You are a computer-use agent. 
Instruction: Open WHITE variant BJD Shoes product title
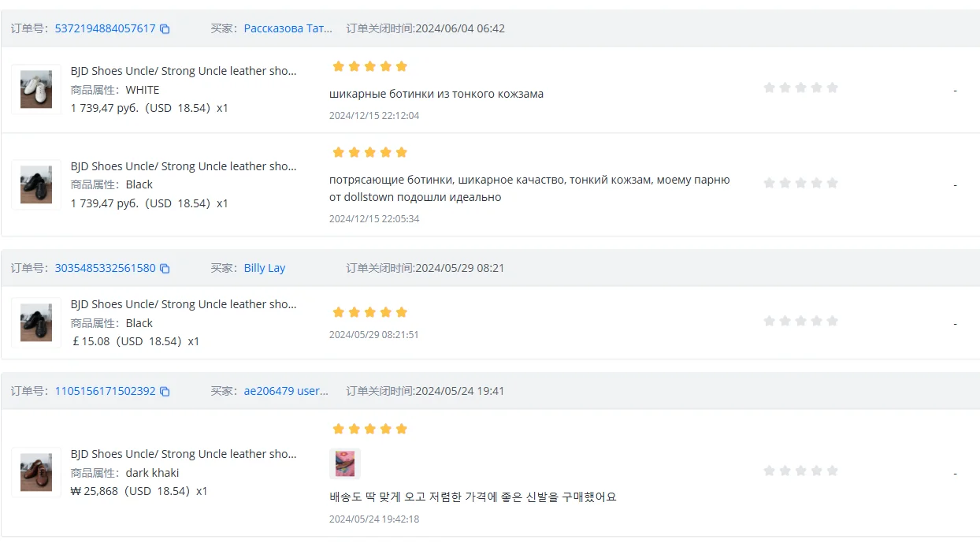click(x=184, y=71)
